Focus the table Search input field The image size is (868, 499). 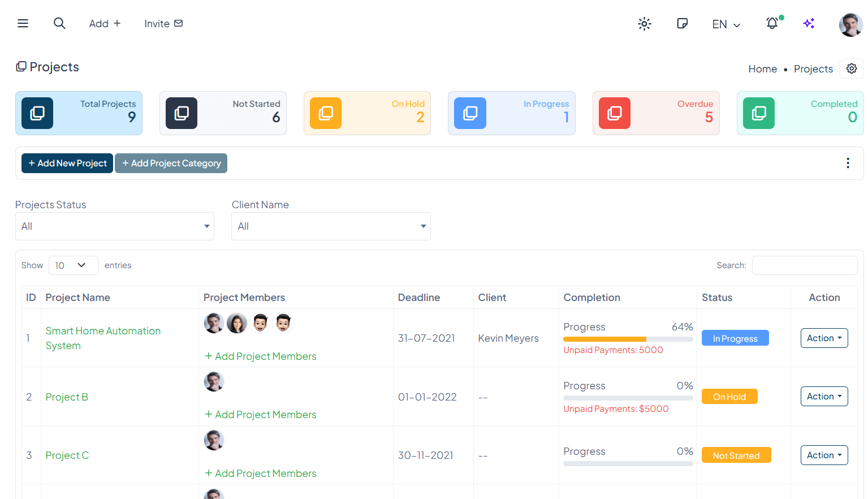(804, 265)
